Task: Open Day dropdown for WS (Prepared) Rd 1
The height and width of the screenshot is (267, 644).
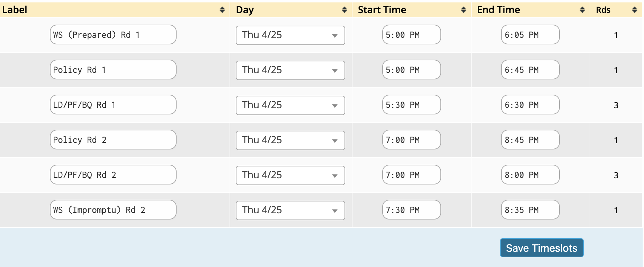Action: pos(290,35)
